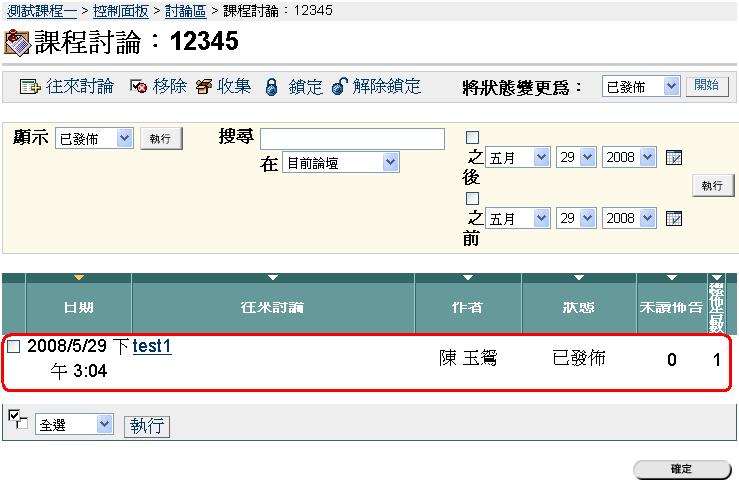Open calendar picker for 之前 date
The image size is (739, 482).
click(x=674, y=218)
